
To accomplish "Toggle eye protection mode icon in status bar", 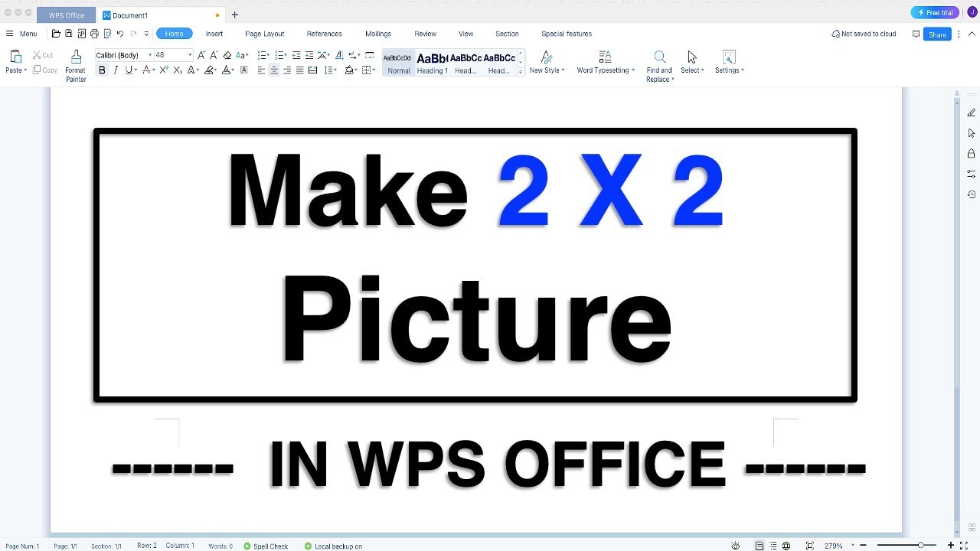I will tap(736, 546).
